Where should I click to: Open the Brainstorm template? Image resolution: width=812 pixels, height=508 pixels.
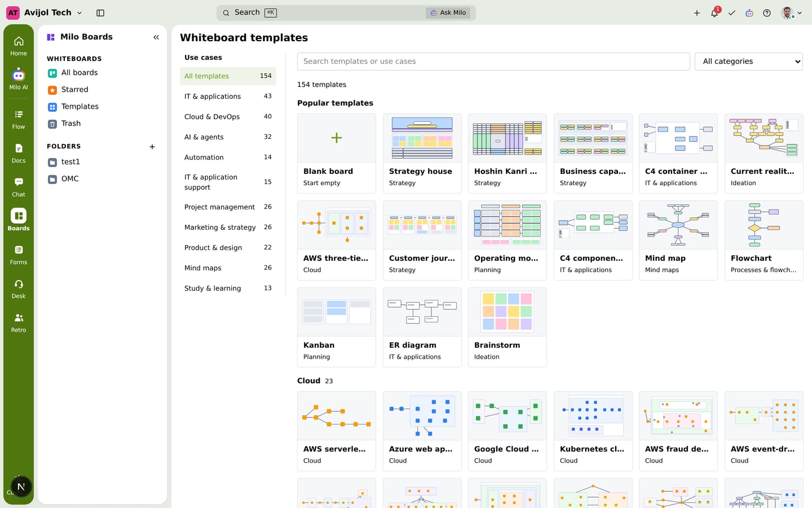[x=507, y=327]
